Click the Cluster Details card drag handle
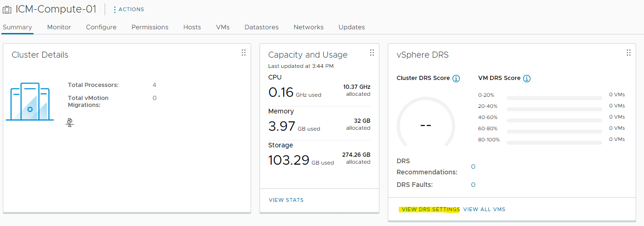This screenshot has width=644, height=226. (243, 53)
